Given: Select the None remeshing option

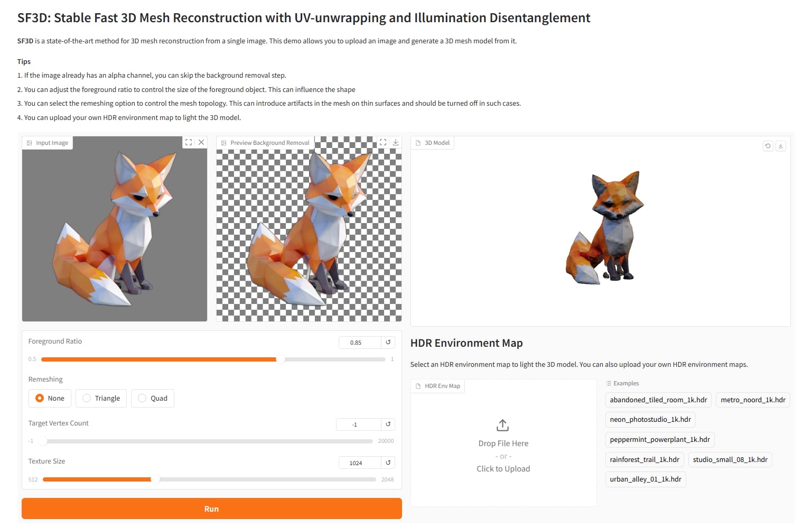Looking at the screenshot, I should (40, 398).
